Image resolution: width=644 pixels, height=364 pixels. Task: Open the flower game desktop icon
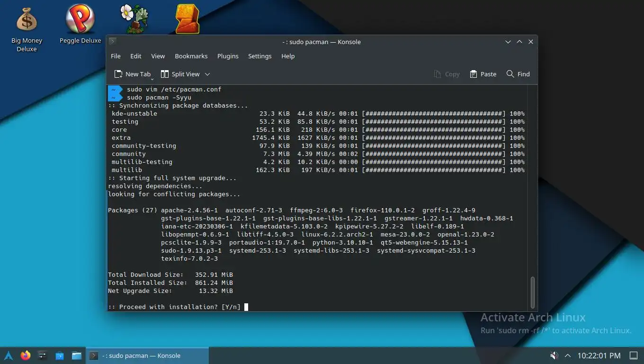[134, 19]
